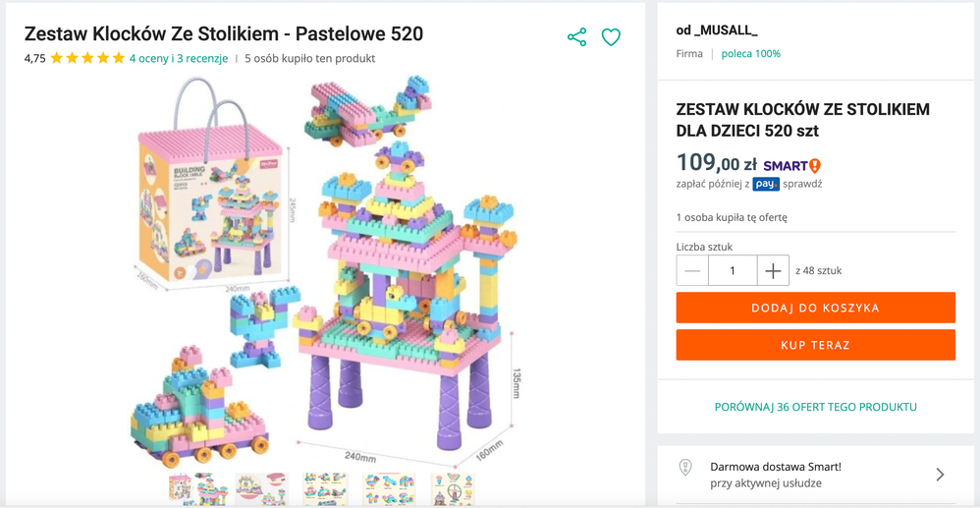Expand the Darmowa dostawa Smart! chevron

pos(940,475)
